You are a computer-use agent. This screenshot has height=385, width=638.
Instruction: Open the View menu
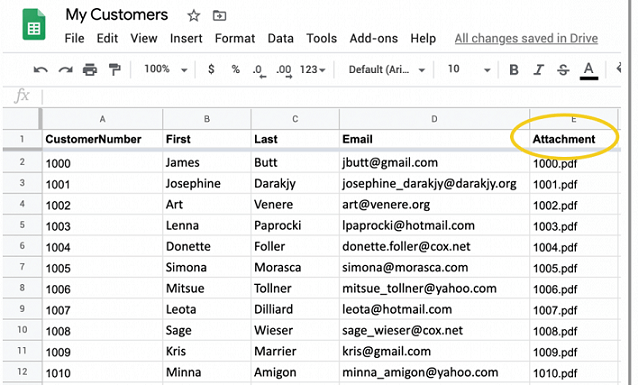[144, 38]
